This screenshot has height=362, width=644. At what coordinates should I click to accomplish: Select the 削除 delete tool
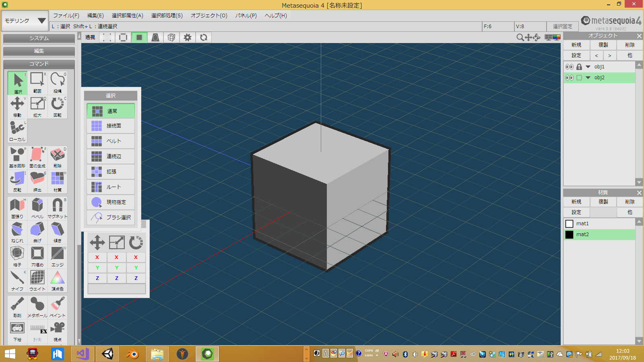click(x=58, y=158)
